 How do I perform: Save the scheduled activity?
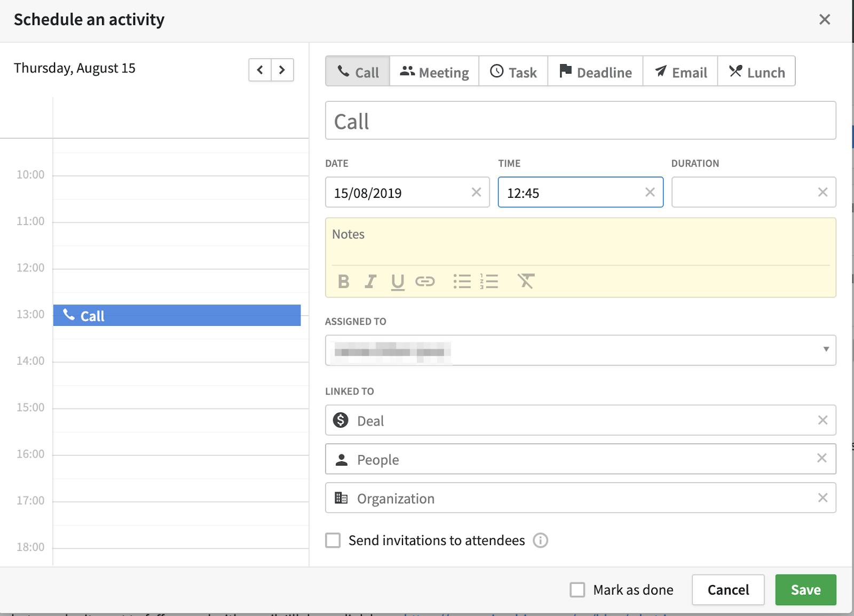pos(805,590)
